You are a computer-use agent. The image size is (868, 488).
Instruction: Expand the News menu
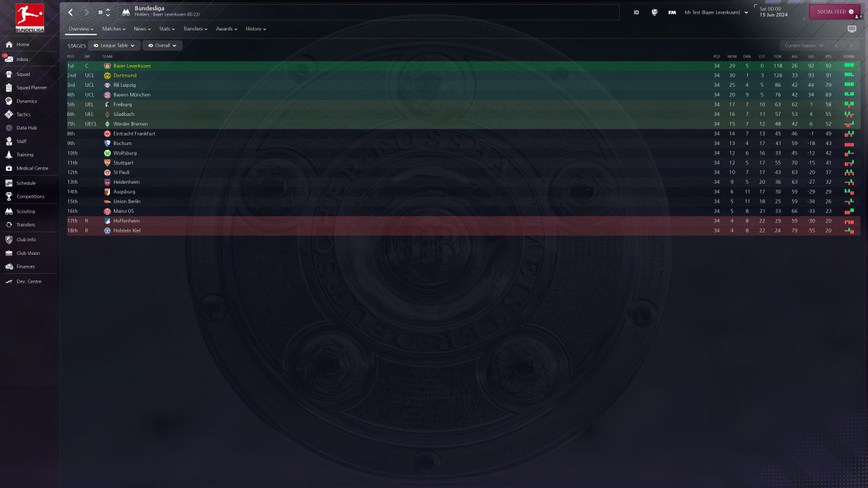click(143, 29)
